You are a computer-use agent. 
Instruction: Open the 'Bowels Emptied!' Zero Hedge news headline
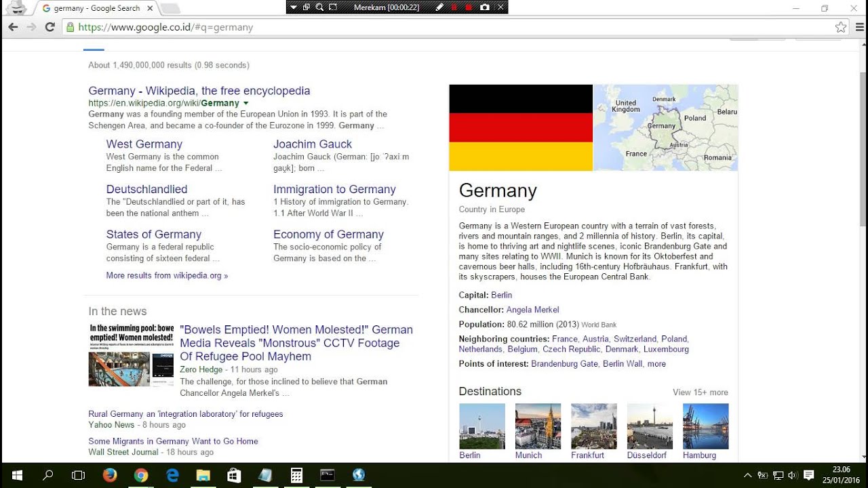click(296, 343)
